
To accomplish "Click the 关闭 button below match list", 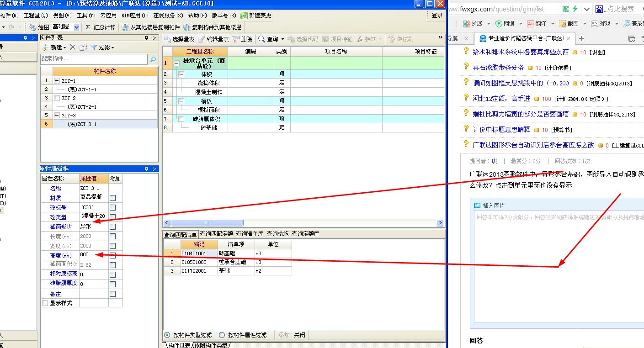I will (x=300, y=335).
